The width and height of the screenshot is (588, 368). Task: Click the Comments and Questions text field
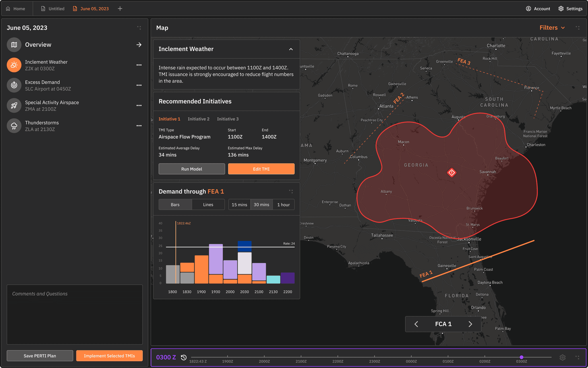click(x=75, y=315)
